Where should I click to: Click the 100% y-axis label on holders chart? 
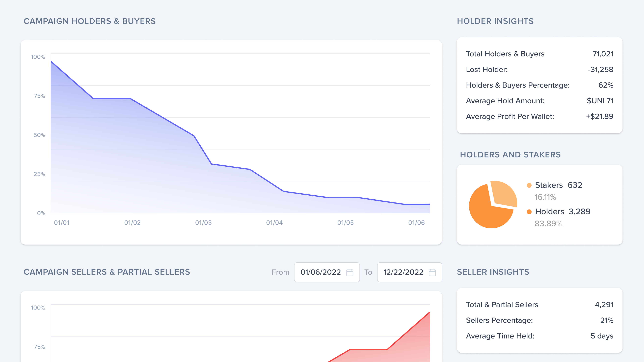pos(38,57)
